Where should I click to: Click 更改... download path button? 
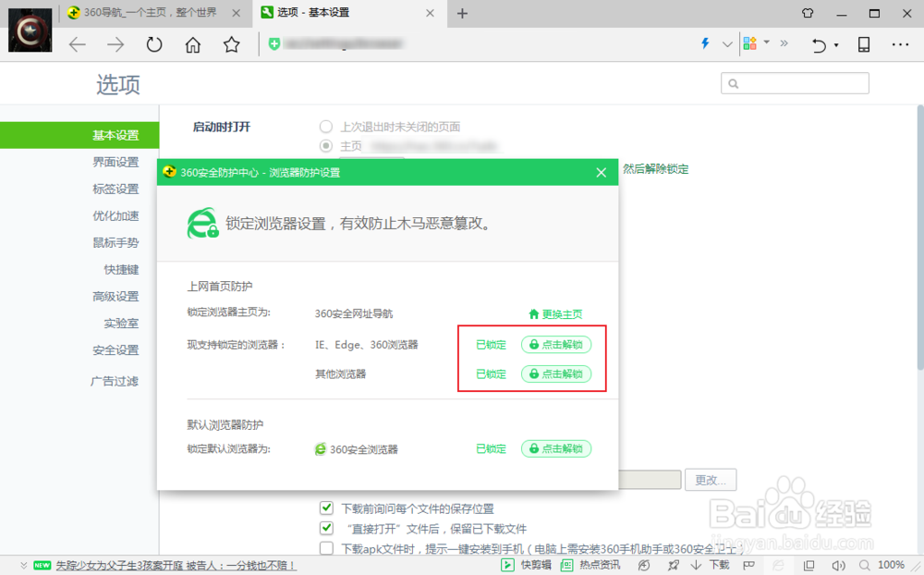[x=710, y=480]
